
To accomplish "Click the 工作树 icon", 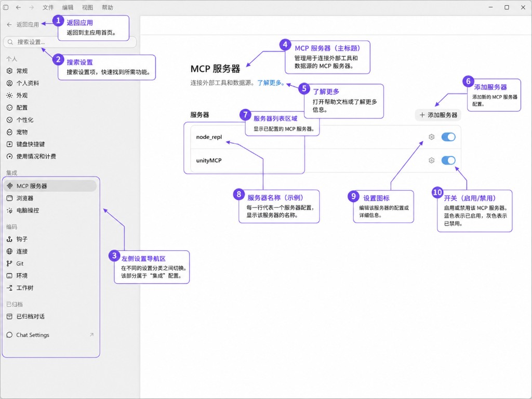I will 9,288.
